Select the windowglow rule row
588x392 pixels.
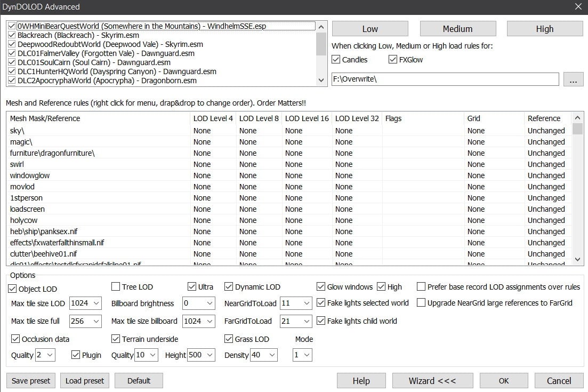[x=289, y=175]
